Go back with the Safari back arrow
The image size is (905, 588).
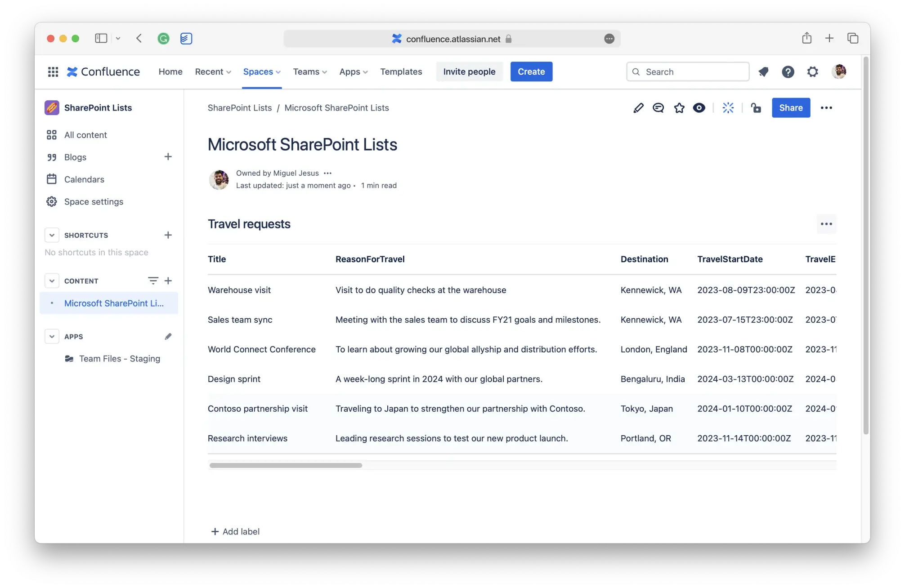(139, 39)
